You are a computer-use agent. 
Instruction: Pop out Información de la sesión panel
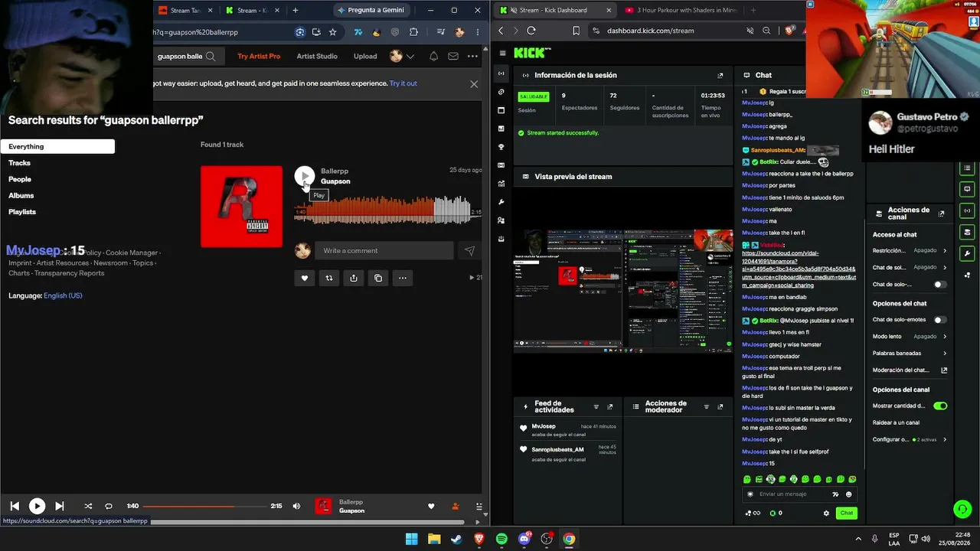pyautogui.click(x=720, y=75)
